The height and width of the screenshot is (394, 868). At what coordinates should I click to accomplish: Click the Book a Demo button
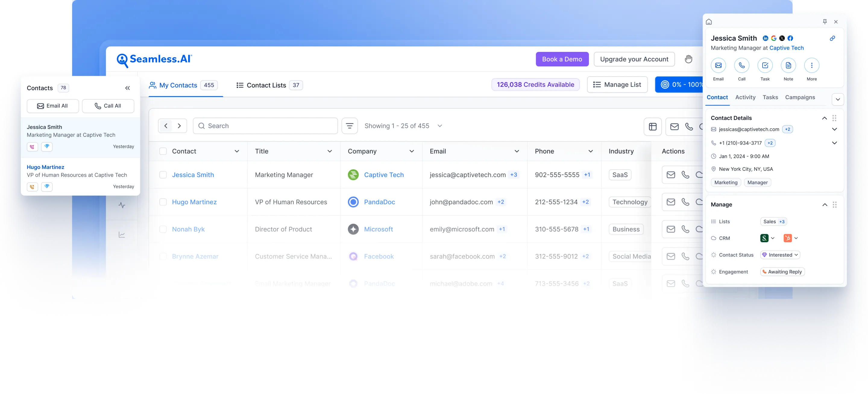[x=562, y=59]
